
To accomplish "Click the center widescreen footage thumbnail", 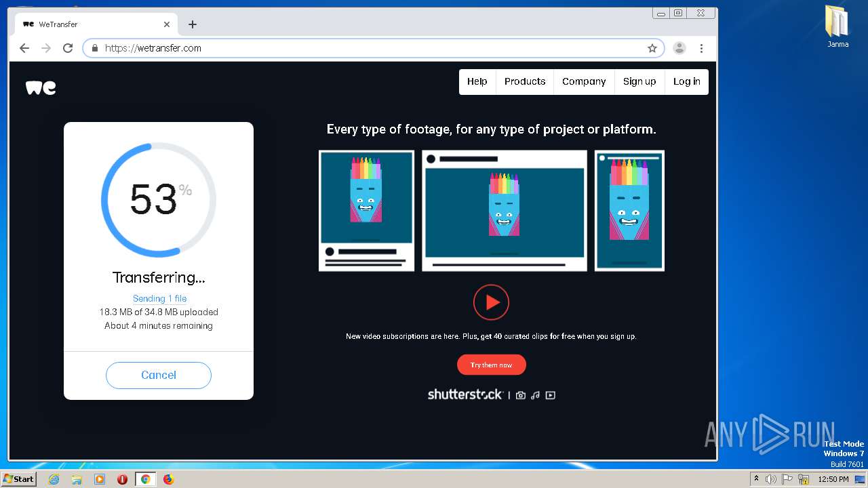I will [505, 211].
